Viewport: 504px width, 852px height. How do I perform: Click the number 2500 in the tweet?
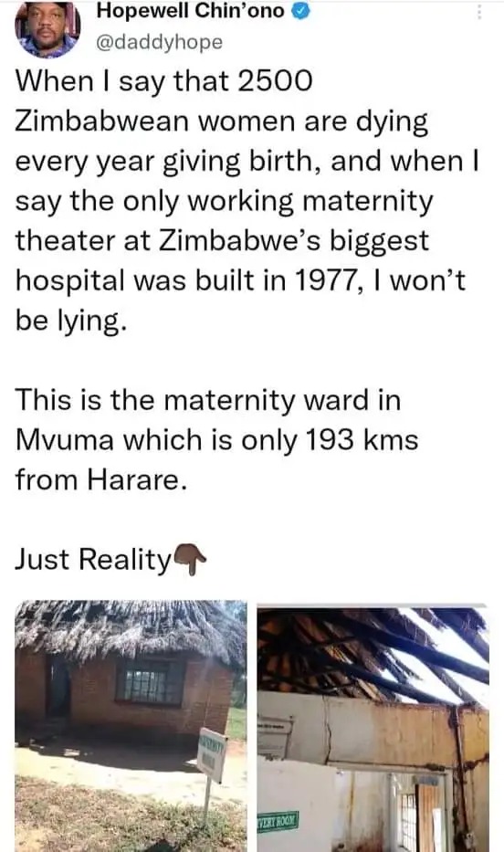[276, 81]
